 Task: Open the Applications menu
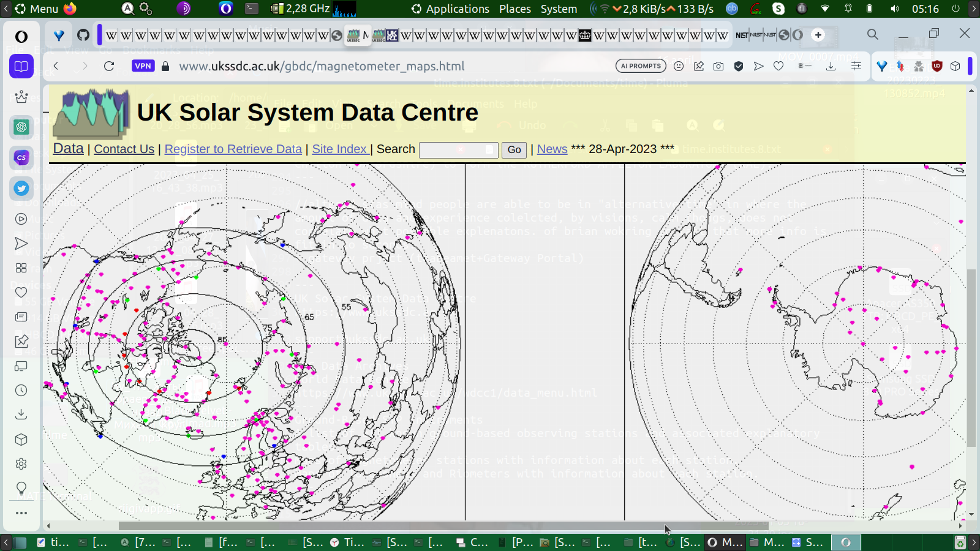tap(457, 9)
